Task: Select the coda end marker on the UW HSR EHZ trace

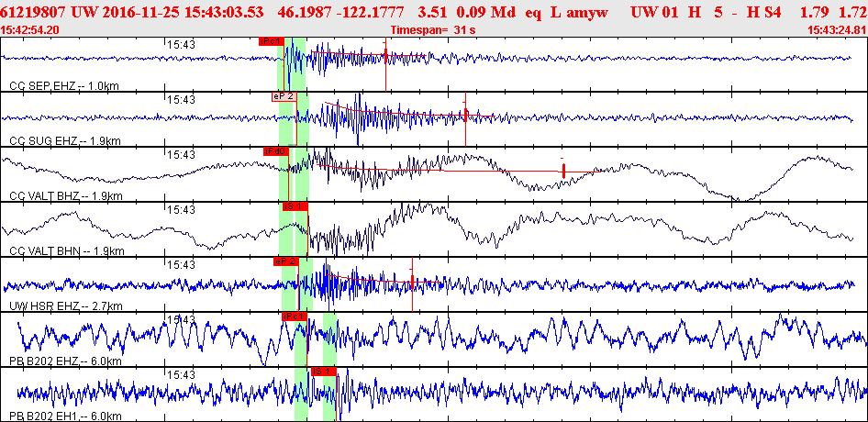Action: (412, 282)
